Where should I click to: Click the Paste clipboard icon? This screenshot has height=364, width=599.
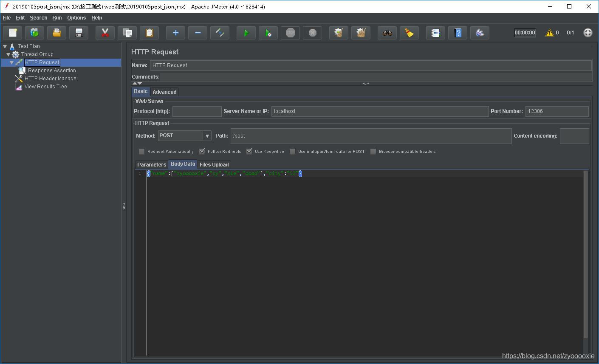pyautogui.click(x=149, y=33)
